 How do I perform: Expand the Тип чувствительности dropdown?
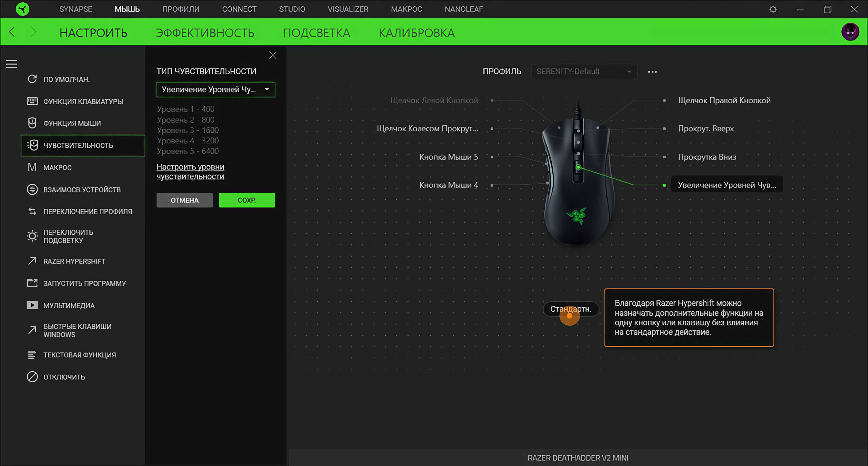(216, 89)
